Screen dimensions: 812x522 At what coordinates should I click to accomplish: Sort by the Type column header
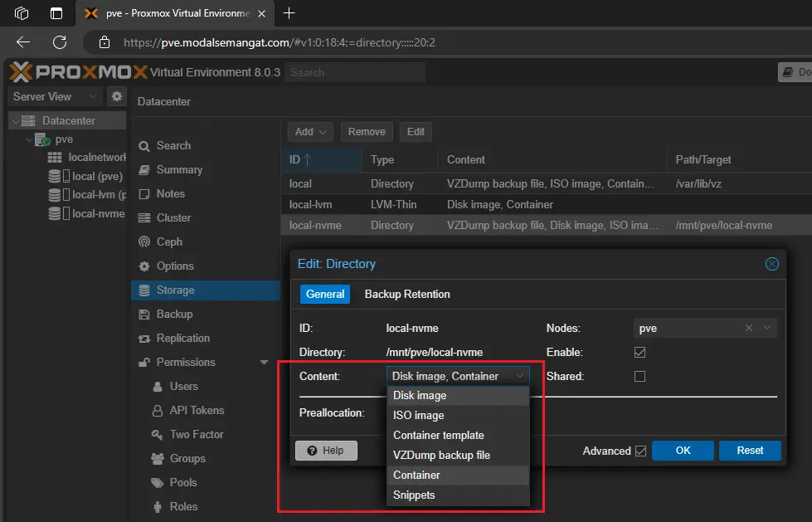tap(401, 159)
